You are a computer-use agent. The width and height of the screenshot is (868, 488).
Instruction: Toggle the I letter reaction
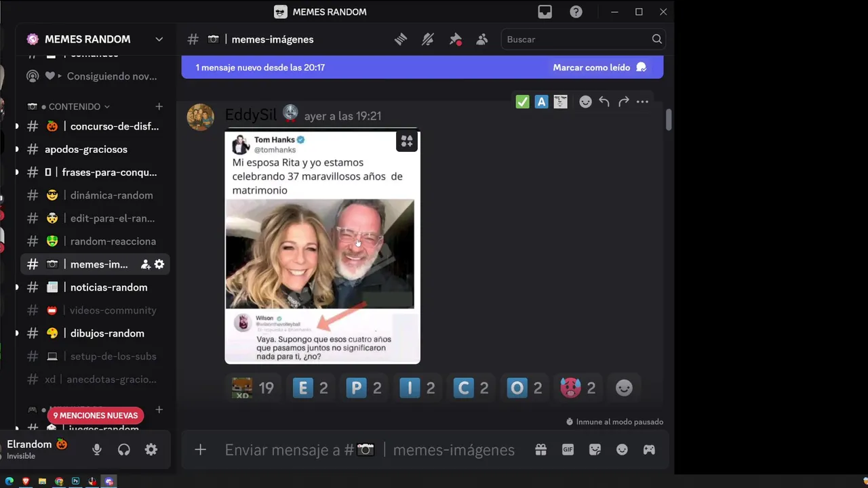pyautogui.click(x=418, y=388)
